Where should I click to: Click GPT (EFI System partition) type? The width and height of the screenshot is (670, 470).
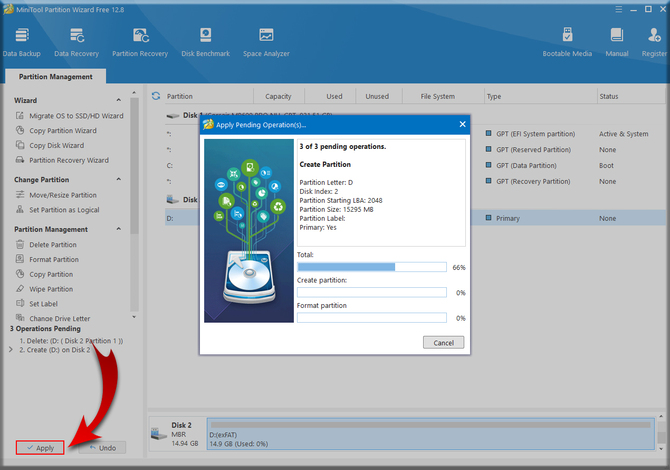click(535, 134)
